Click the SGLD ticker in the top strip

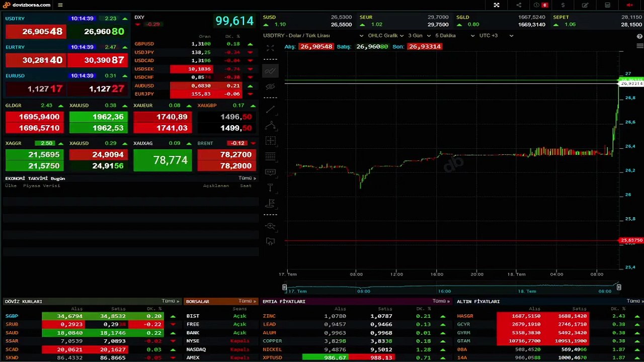click(x=500, y=21)
